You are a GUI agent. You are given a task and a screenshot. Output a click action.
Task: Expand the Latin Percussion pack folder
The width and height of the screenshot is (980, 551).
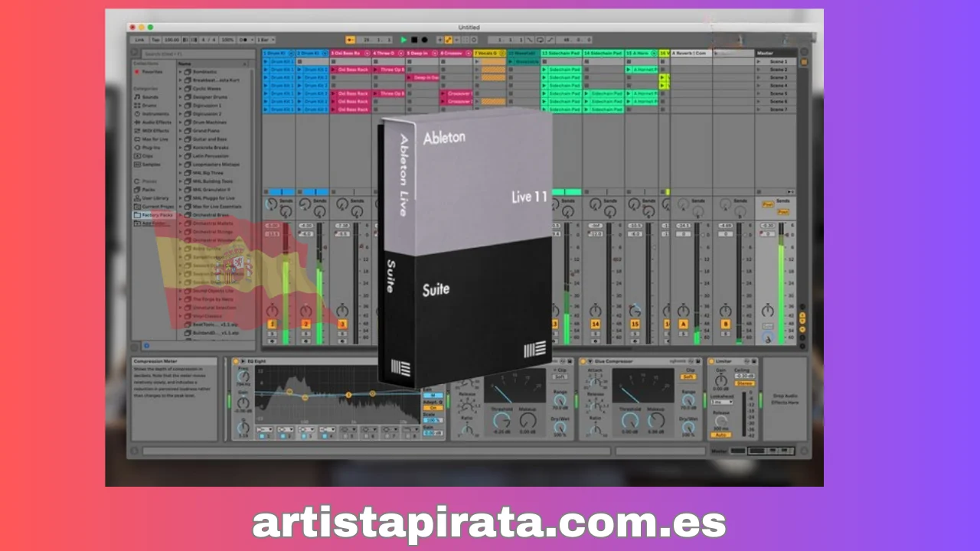(180, 156)
